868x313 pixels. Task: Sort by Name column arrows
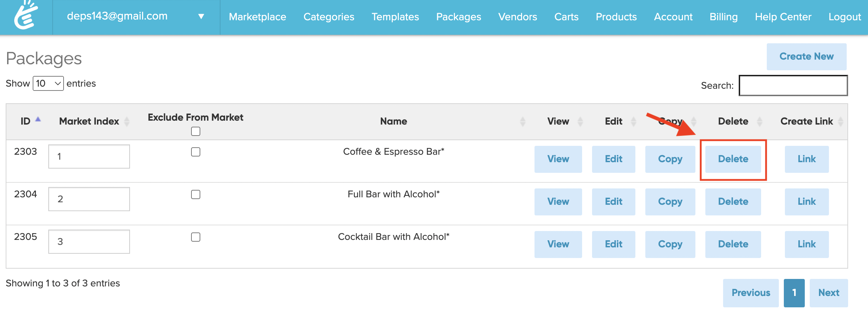tap(522, 122)
